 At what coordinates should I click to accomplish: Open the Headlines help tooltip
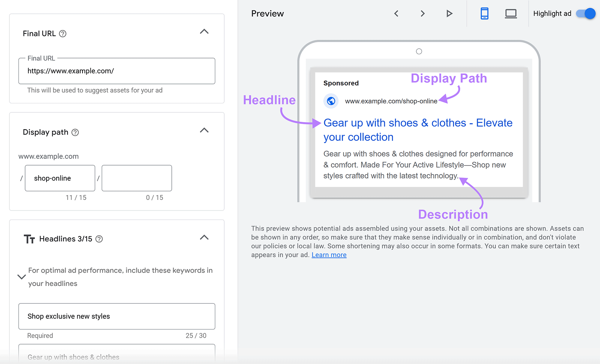[x=99, y=239]
